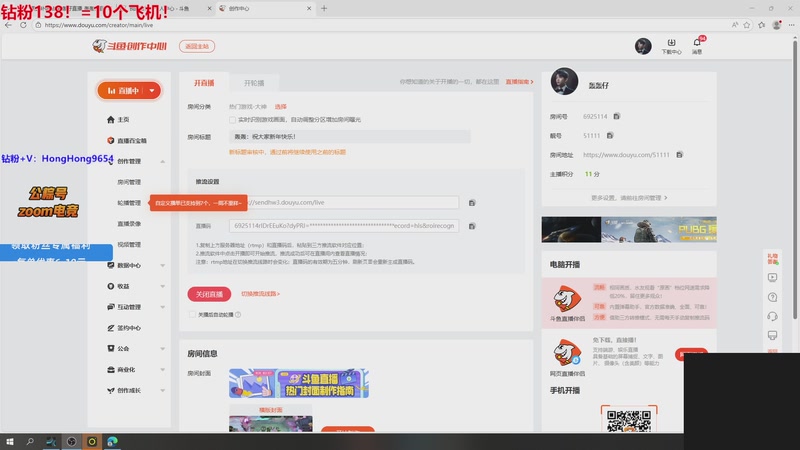Viewport: 800px width, 450px height.
Task: Refresh the browser page
Action: [x=23, y=24]
